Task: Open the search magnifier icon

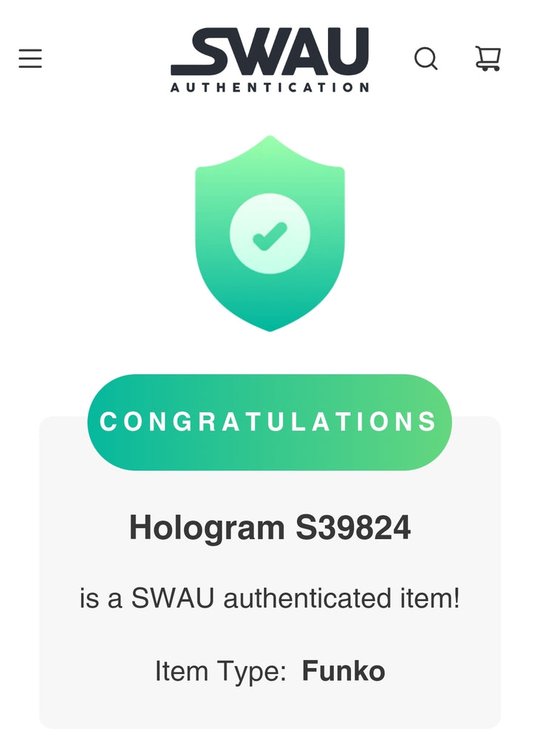Action: click(426, 59)
